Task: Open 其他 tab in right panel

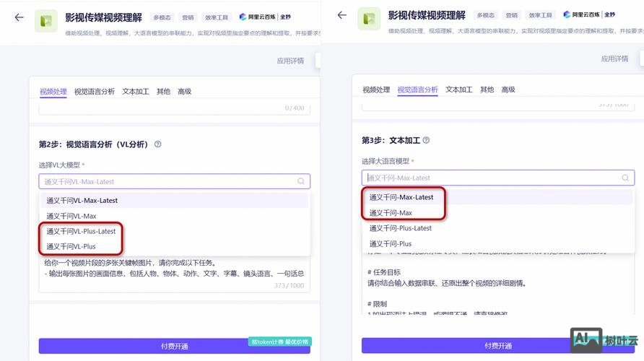Action: [487, 90]
